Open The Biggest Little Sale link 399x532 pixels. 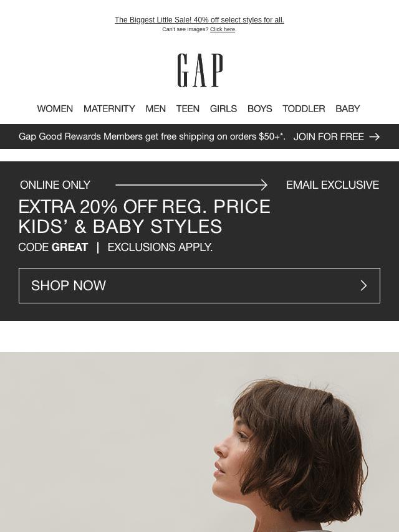(x=199, y=20)
